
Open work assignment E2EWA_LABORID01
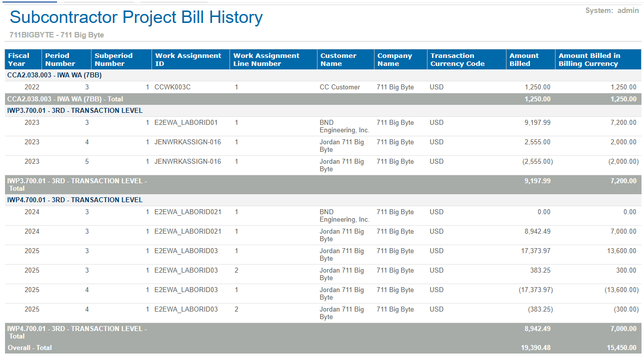pyautogui.click(x=185, y=122)
